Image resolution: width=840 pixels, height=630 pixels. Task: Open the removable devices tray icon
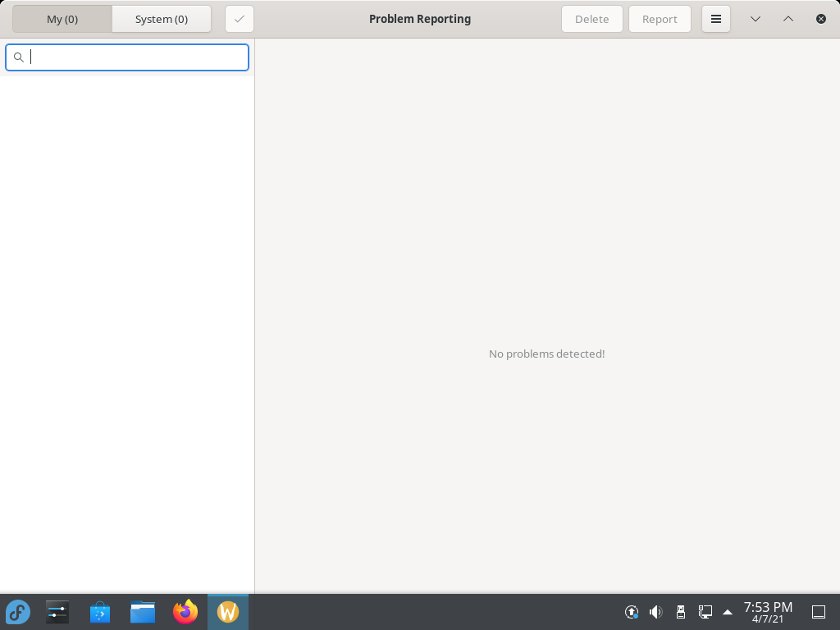tap(680, 612)
